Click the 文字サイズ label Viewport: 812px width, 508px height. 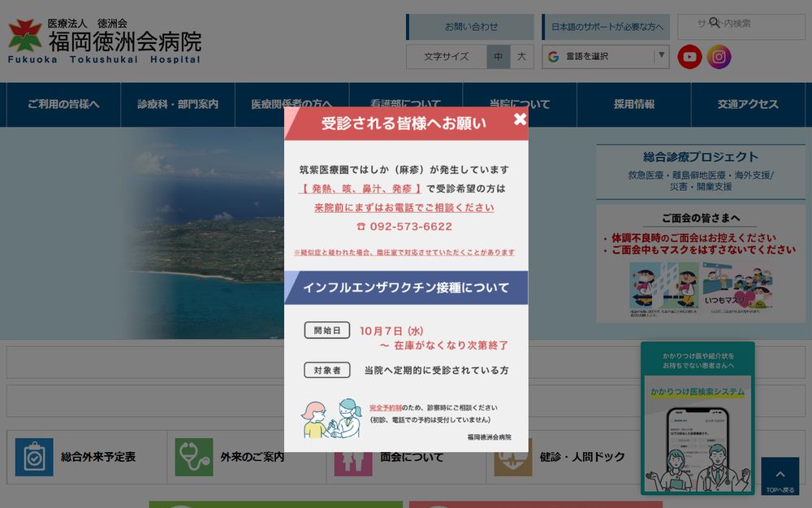click(447, 57)
